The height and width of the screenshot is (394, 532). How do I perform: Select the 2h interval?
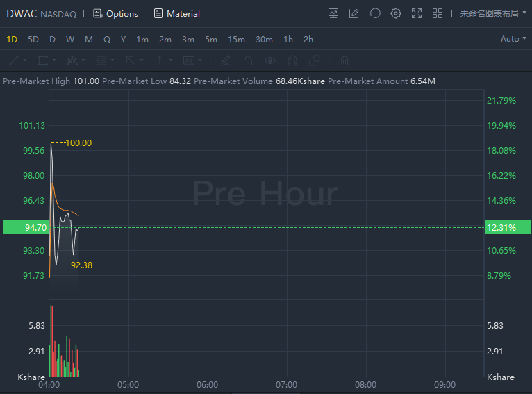click(x=308, y=40)
